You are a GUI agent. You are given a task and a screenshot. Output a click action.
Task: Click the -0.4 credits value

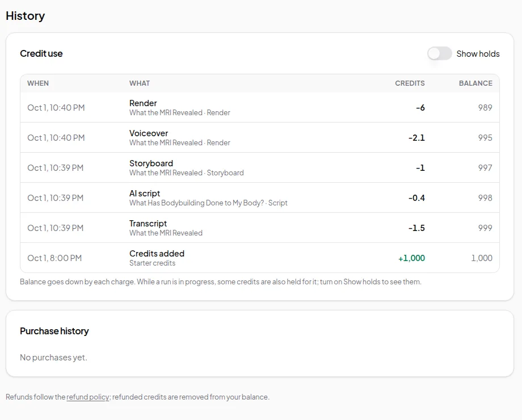click(x=416, y=198)
